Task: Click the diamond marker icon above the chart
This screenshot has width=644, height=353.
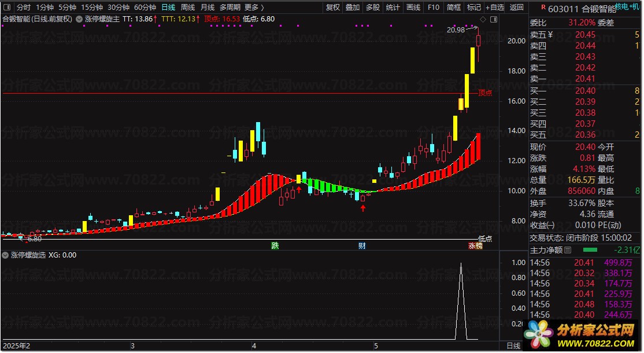Action: [x=483, y=19]
